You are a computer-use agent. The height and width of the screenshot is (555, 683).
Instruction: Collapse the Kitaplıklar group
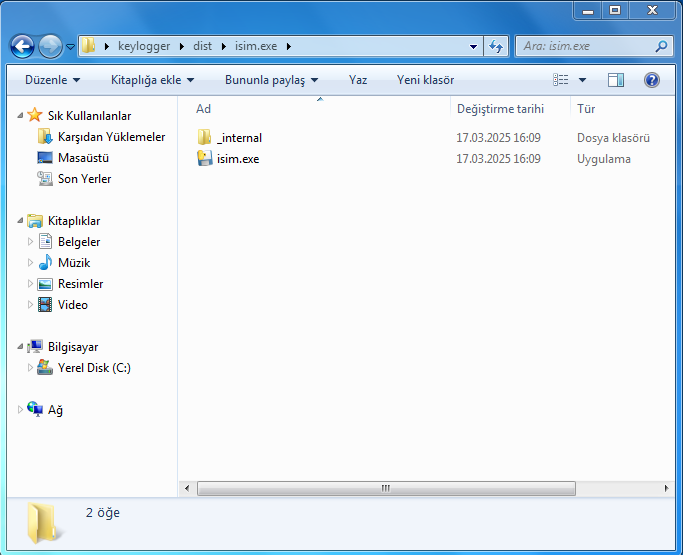(x=20, y=220)
